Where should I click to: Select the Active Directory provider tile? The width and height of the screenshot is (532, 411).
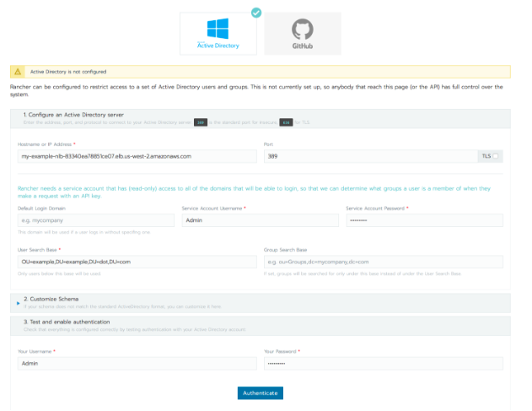click(x=218, y=34)
